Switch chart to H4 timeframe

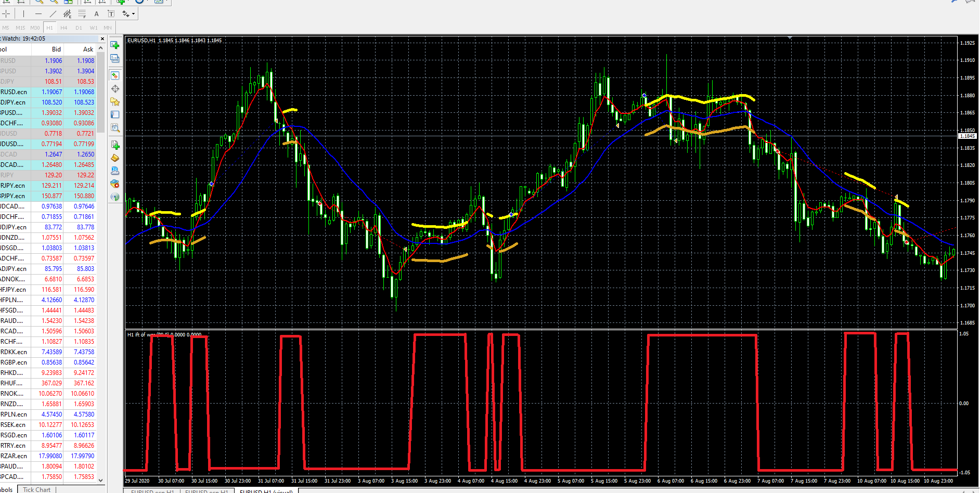tap(64, 28)
